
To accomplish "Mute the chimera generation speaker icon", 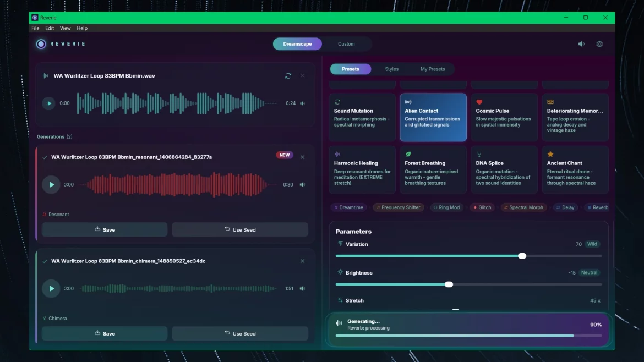I will [x=303, y=288].
